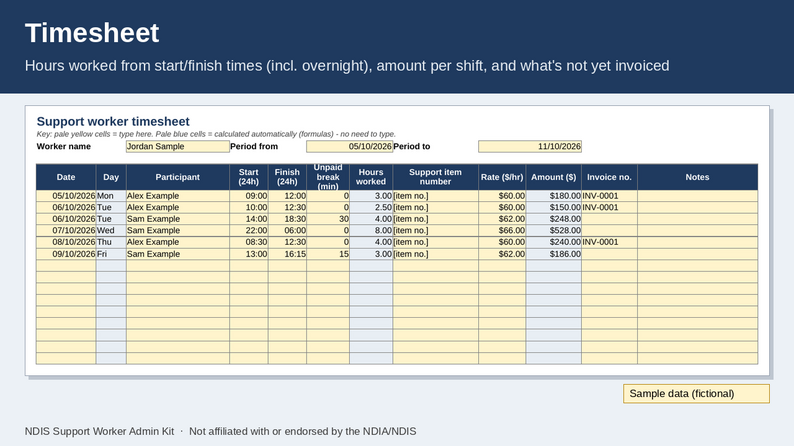794x446 pixels.
Task: Click the Notes column header
Action: point(697,177)
